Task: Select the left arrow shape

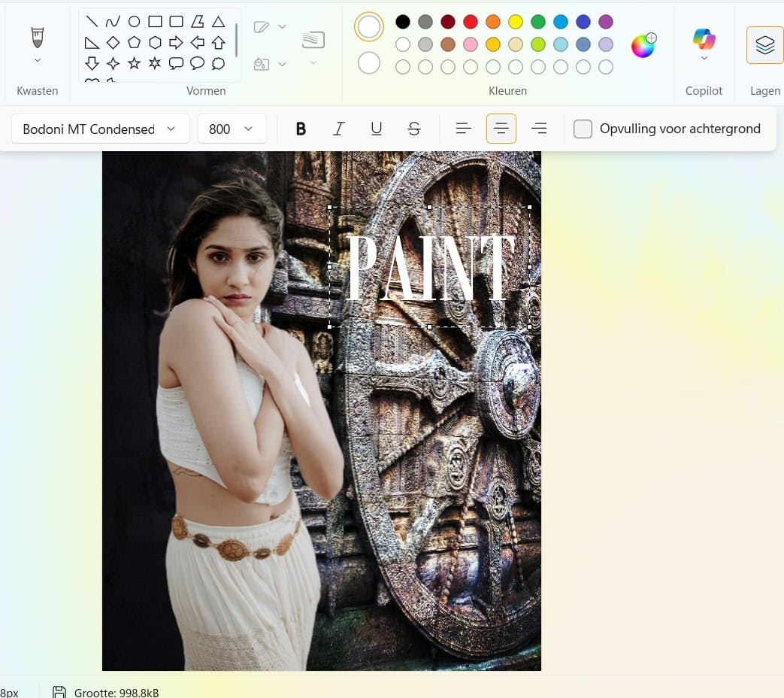Action: click(198, 43)
